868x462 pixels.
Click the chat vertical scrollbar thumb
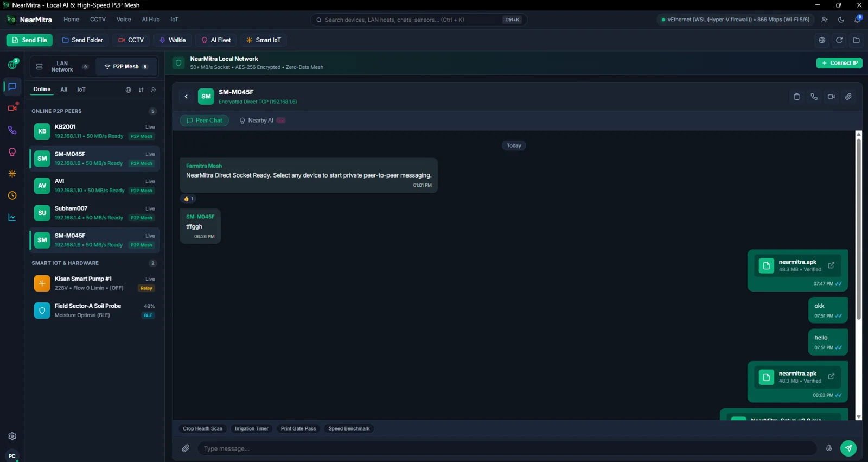click(x=858, y=229)
